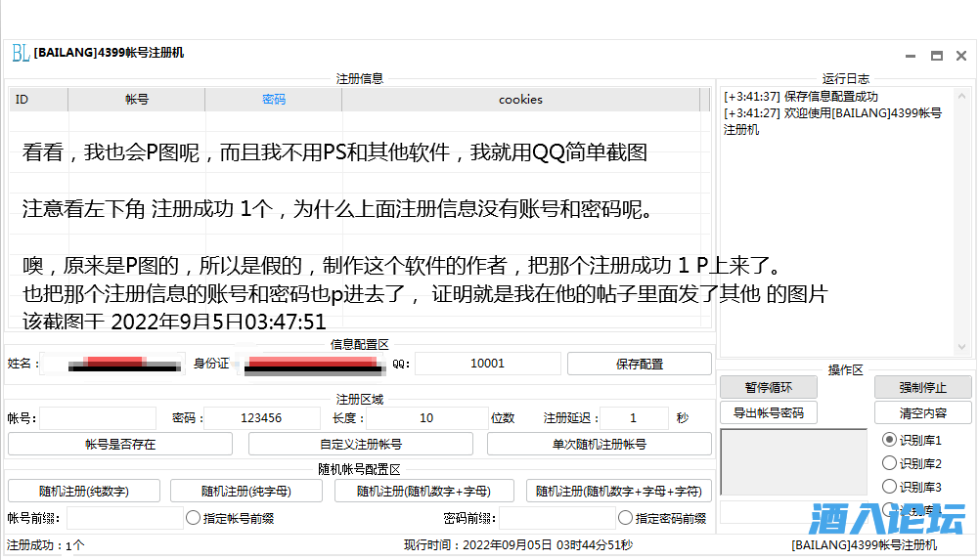Choose the 识别库2 recognition library
Image resolution: width=979 pixels, height=560 pixels.
click(889, 463)
